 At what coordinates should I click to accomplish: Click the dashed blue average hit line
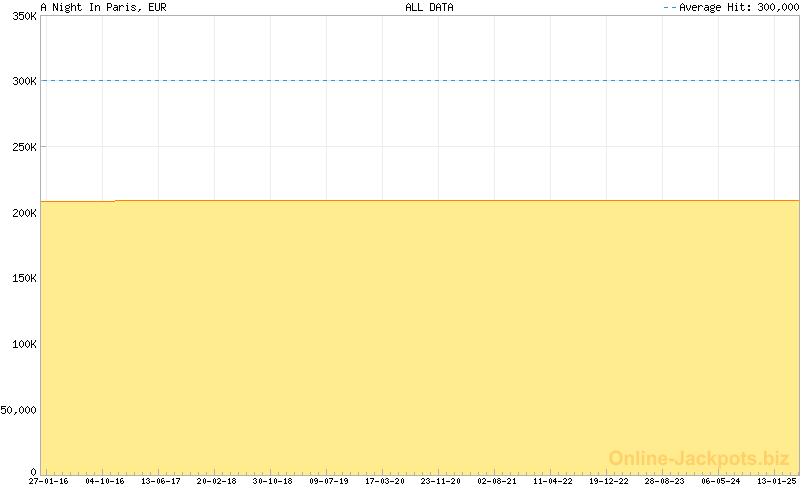click(x=420, y=81)
